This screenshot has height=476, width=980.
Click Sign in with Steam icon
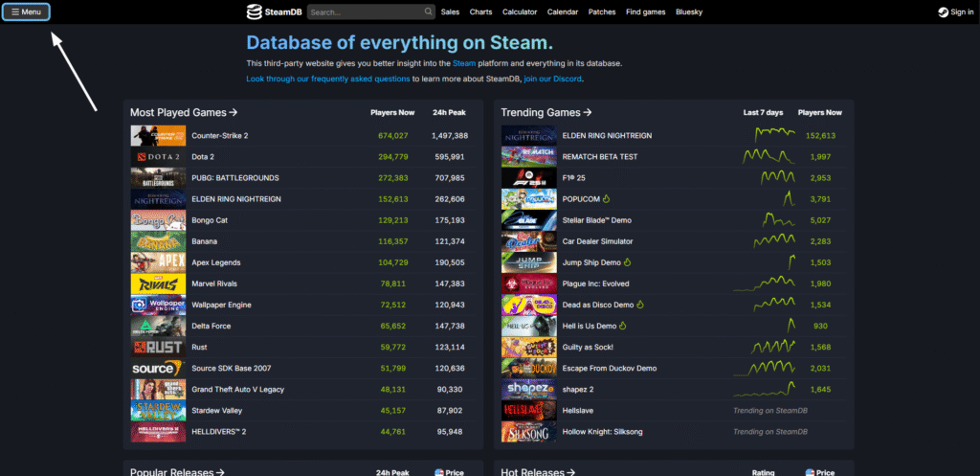pos(943,11)
